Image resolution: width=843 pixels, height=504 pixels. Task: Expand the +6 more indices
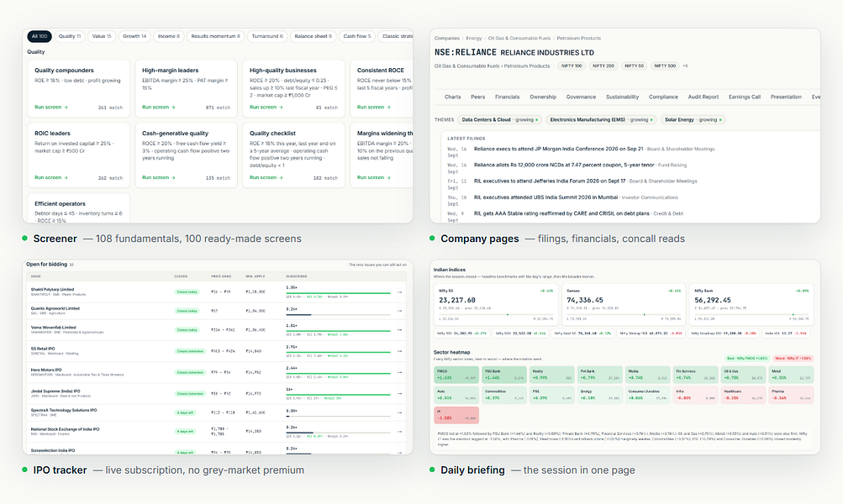click(686, 66)
